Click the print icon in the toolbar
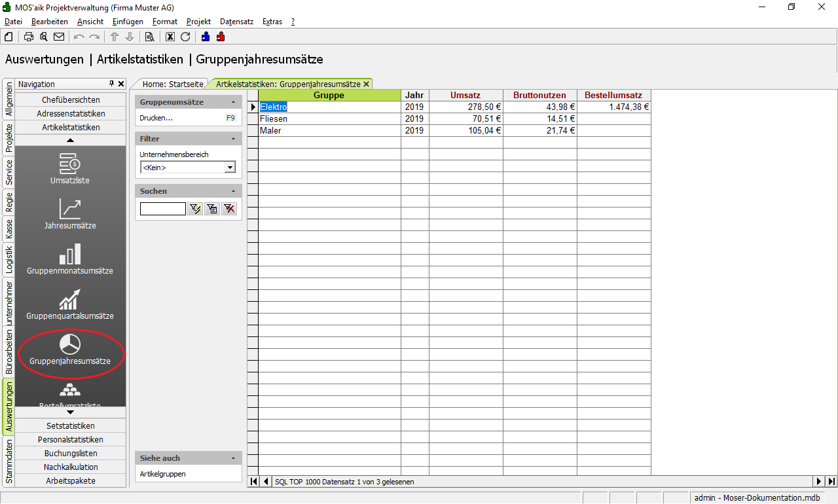The width and height of the screenshot is (838, 504). [x=29, y=37]
